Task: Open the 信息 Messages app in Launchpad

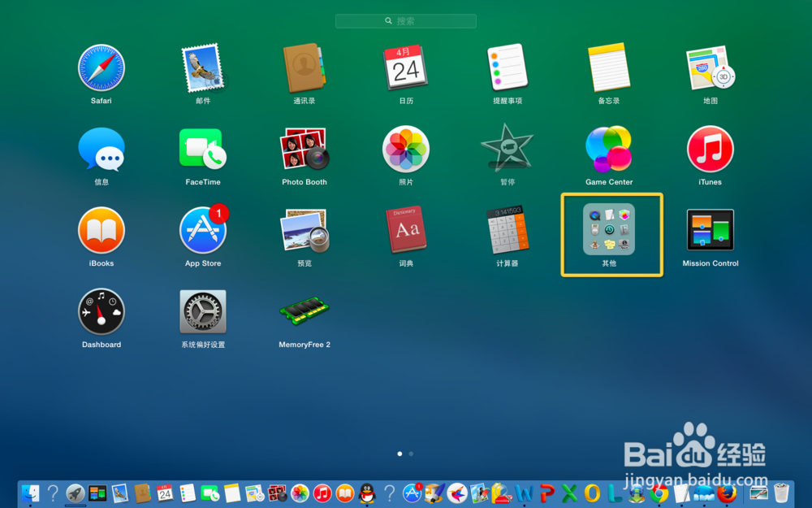Action: (x=101, y=150)
